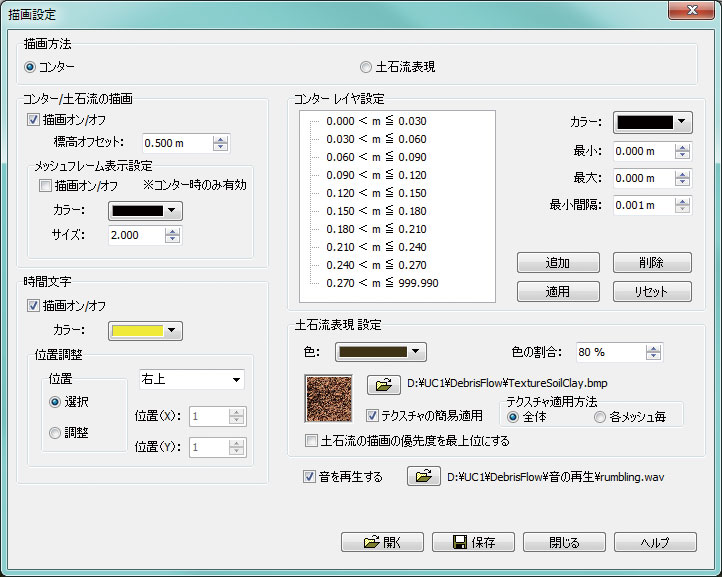Adjust 色の割合 spinner arrows
The width and height of the screenshot is (722, 577).
tap(653, 352)
